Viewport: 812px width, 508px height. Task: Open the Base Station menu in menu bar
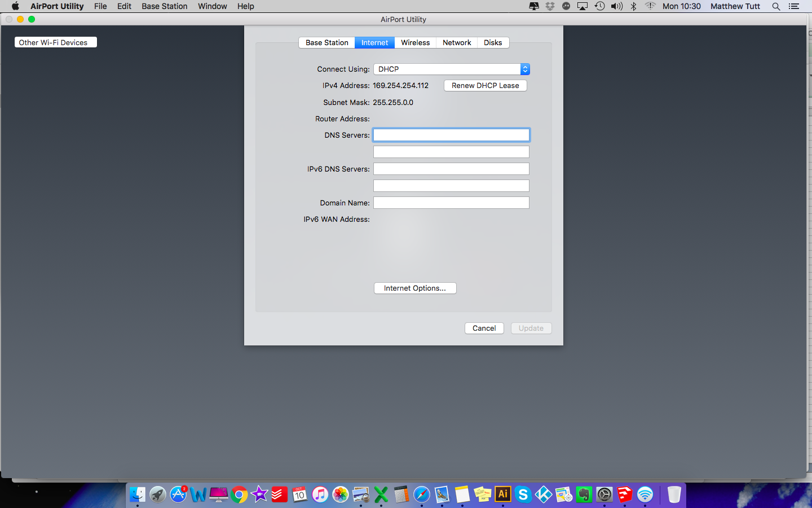(165, 6)
